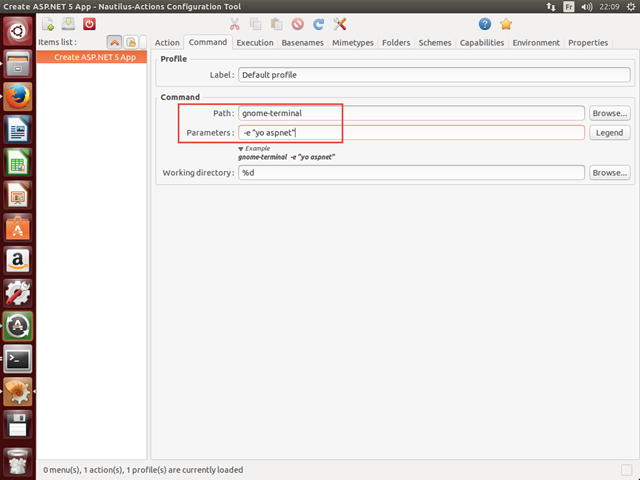The width and height of the screenshot is (640, 480).
Task: Toggle the ascending sort arrow button
Action: point(114,42)
